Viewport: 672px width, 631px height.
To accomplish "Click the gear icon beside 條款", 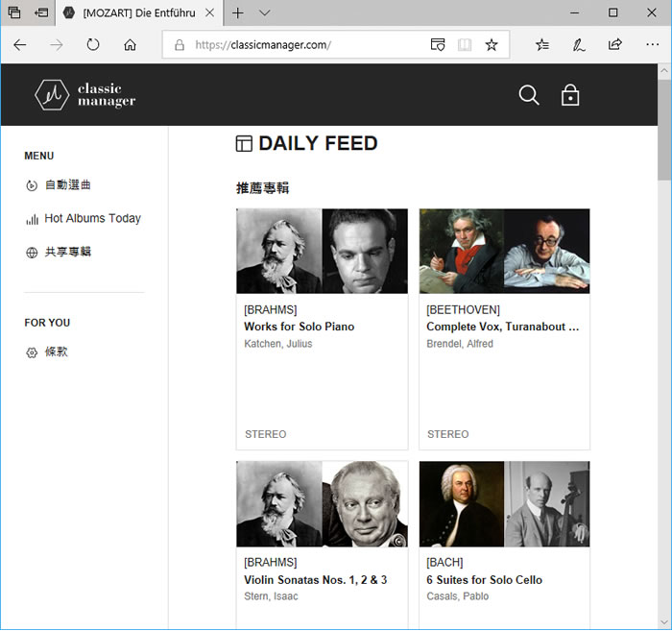I will pyautogui.click(x=32, y=352).
